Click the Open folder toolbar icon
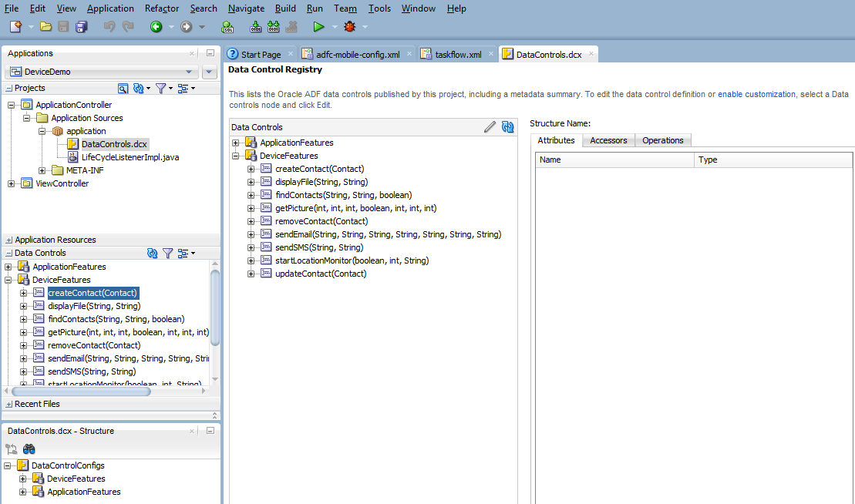 (x=45, y=27)
